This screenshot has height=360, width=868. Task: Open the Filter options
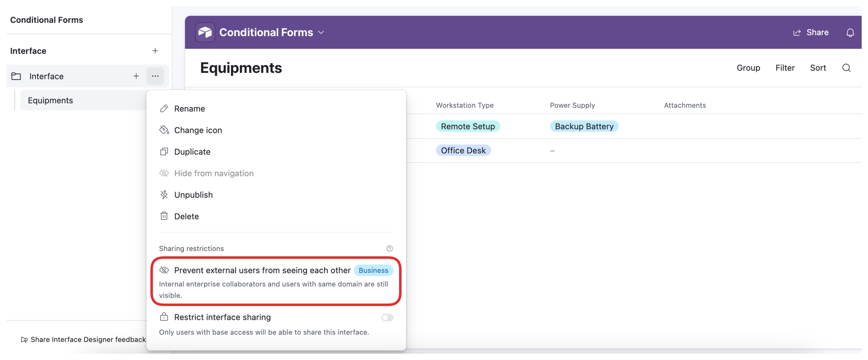click(785, 68)
